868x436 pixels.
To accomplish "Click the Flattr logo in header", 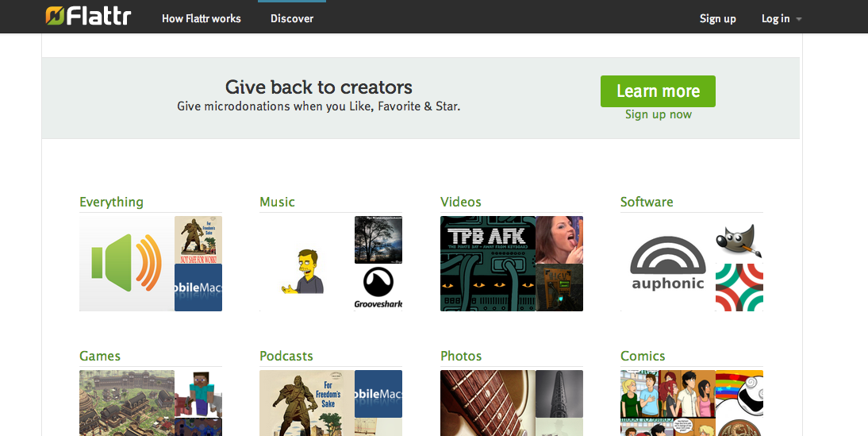I will pyautogui.click(x=88, y=16).
